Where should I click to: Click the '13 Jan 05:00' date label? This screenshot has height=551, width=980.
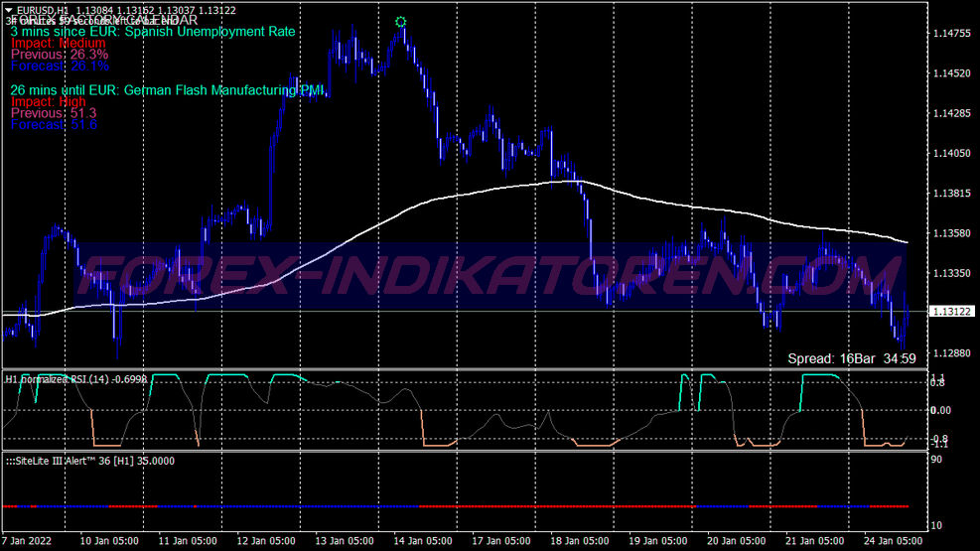pos(345,540)
